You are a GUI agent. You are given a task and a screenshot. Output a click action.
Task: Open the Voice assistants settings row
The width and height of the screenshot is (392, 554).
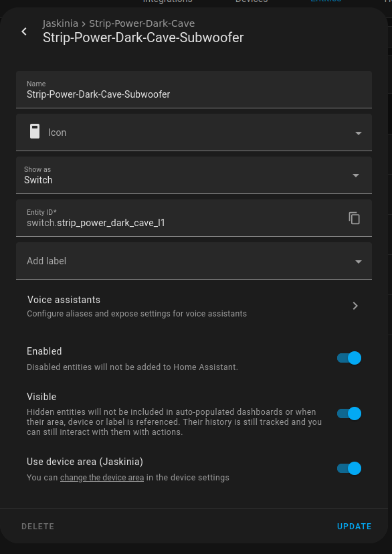click(194, 306)
